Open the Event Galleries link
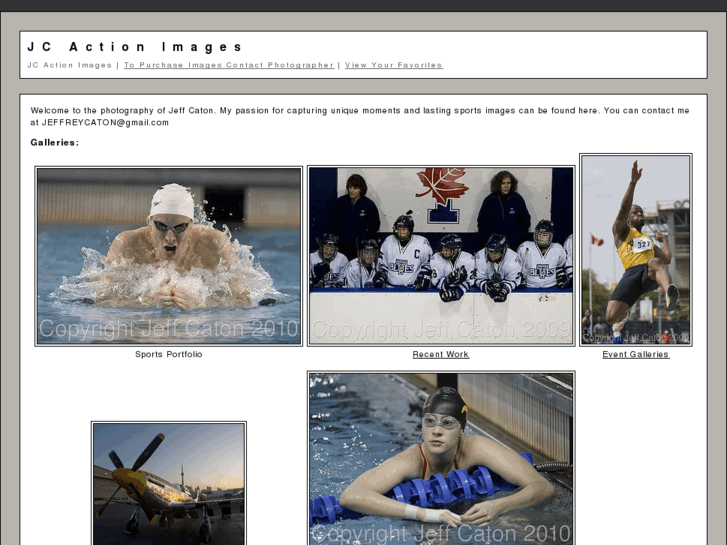This screenshot has width=727, height=545. tap(635, 354)
